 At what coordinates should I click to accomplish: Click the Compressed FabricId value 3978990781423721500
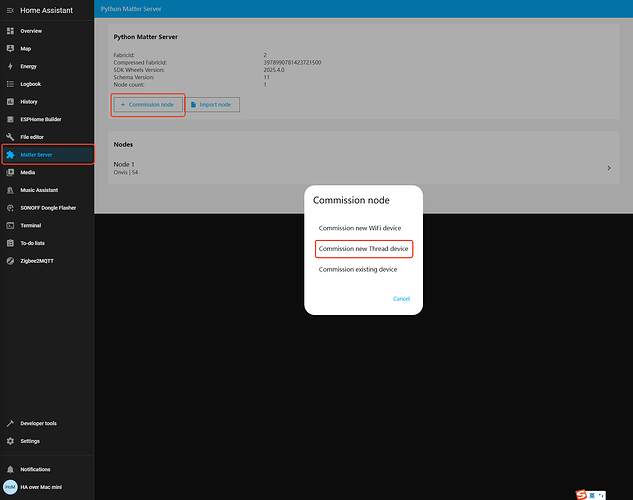pyautogui.click(x=292, y=63)
